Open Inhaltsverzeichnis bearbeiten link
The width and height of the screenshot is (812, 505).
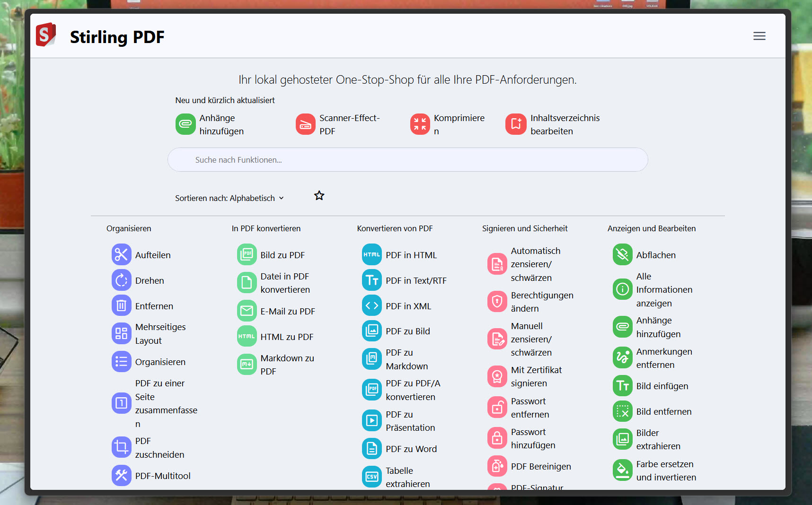[565, 124]
